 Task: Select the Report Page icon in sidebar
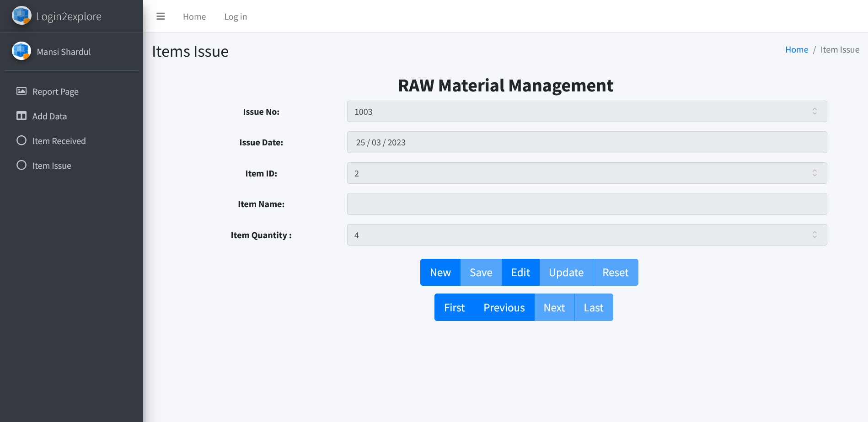[x=21, y=91]
